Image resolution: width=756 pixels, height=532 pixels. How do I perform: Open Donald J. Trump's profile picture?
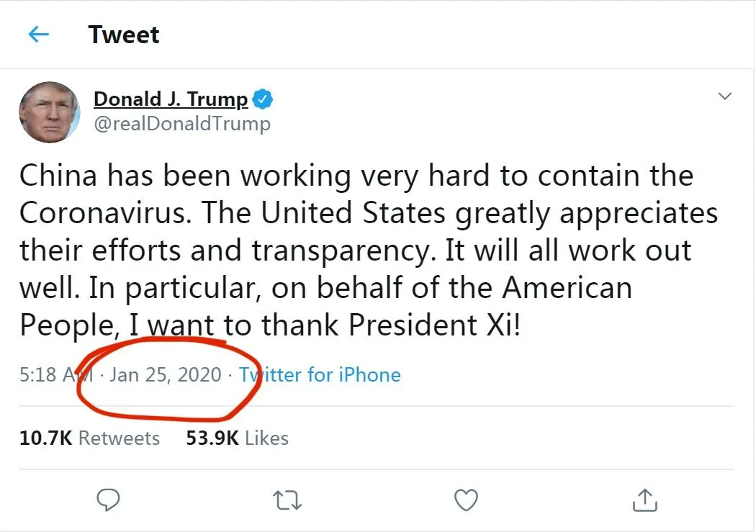click(x=50, y=112)
